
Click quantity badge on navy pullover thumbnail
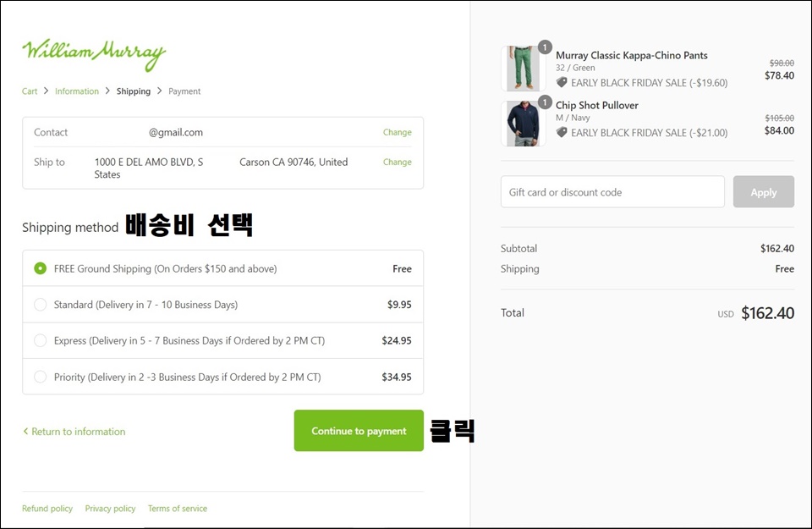click(545, 102)
